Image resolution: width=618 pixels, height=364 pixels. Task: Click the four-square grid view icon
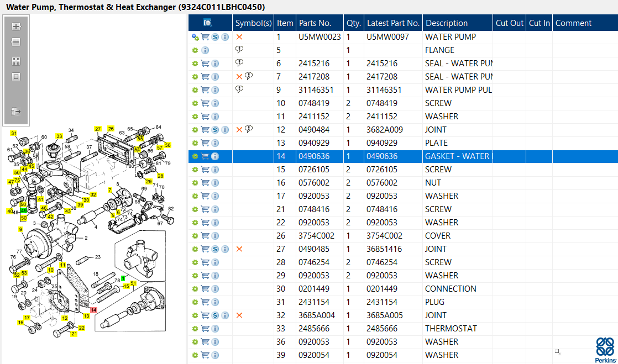16,61
